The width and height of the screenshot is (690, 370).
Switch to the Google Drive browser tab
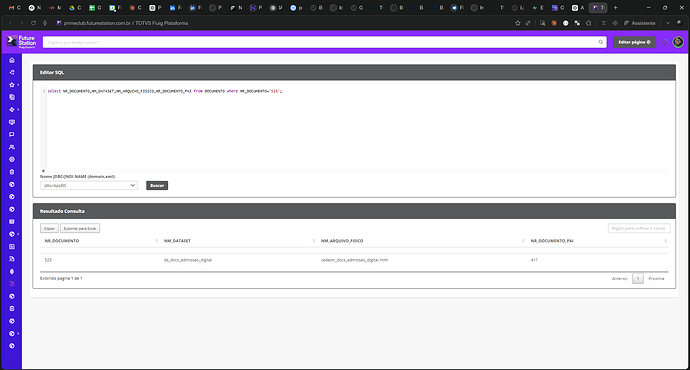click(75, 7)
